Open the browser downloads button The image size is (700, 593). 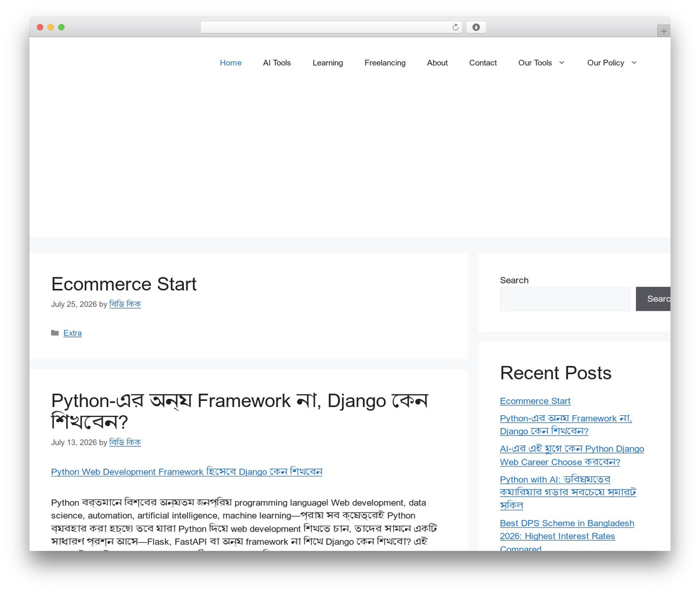476,27
